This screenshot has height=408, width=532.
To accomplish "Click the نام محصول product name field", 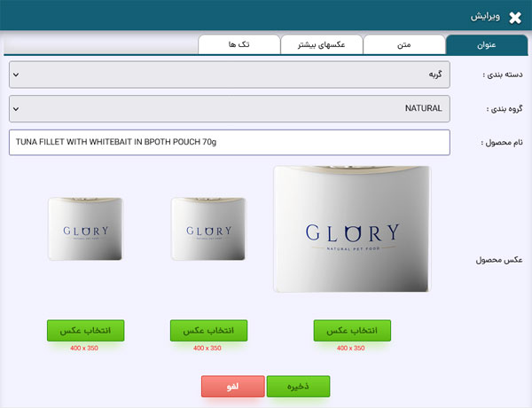I will tap(230, 142).
